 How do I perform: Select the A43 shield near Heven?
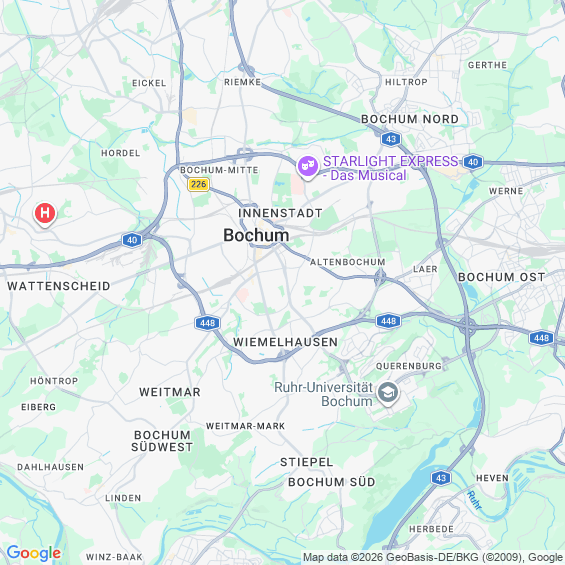[x=441, y=478]
